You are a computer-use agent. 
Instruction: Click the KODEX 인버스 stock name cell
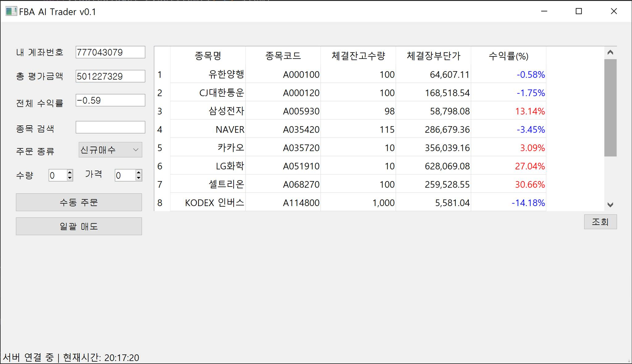coord(208,203)
